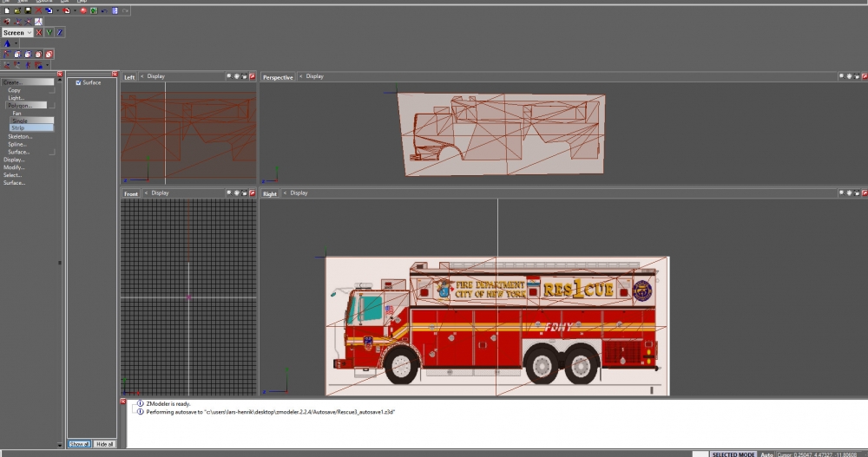Image resolution: width=868 pixels, height=457 pixels.
Task: Open the Create... command menu
Action: (27, 82)
